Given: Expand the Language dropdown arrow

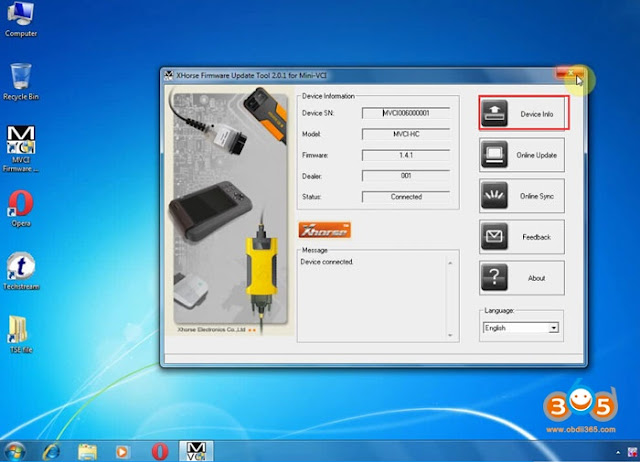Looking at the screenshot, I should [x=553, y=328].
